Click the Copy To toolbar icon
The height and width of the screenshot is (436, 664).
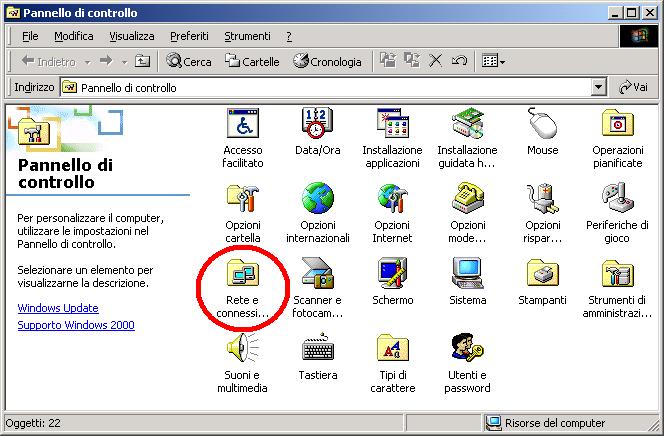click(x=412, y=61)
